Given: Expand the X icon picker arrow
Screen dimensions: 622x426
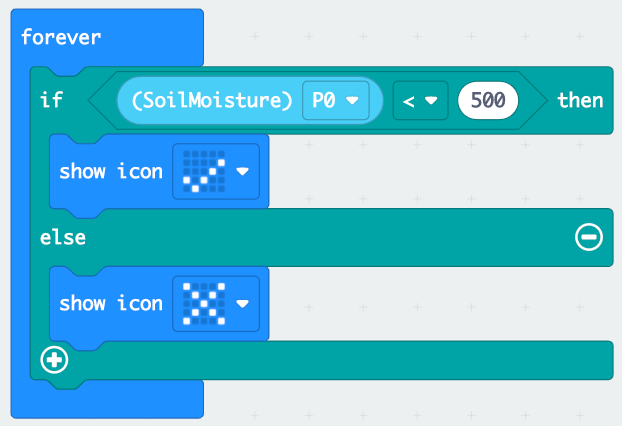Looking at the screenshot, I should tap(243, 304).
